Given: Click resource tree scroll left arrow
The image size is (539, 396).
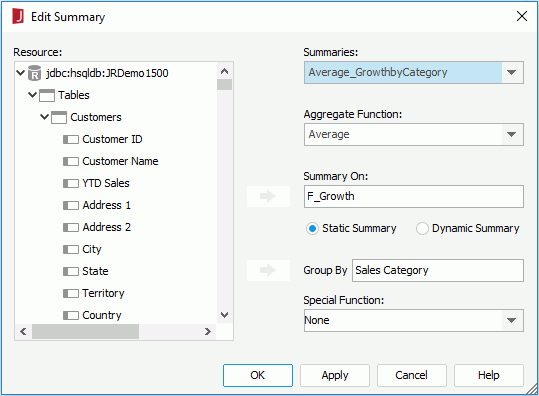Looking at the screenshot, I should (23, 332).
